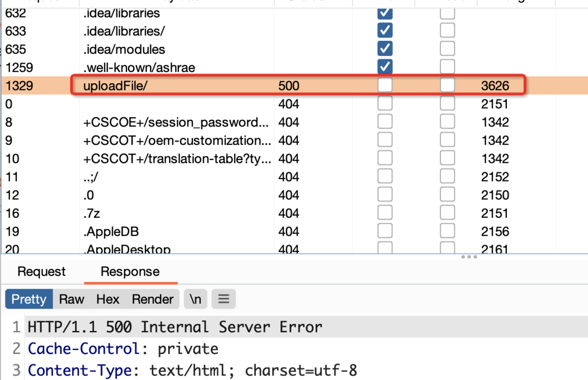The width and height of the screenshot is (588, 380).
Task: Click the Cache-Control header line
Action: (x=123, y=349)
